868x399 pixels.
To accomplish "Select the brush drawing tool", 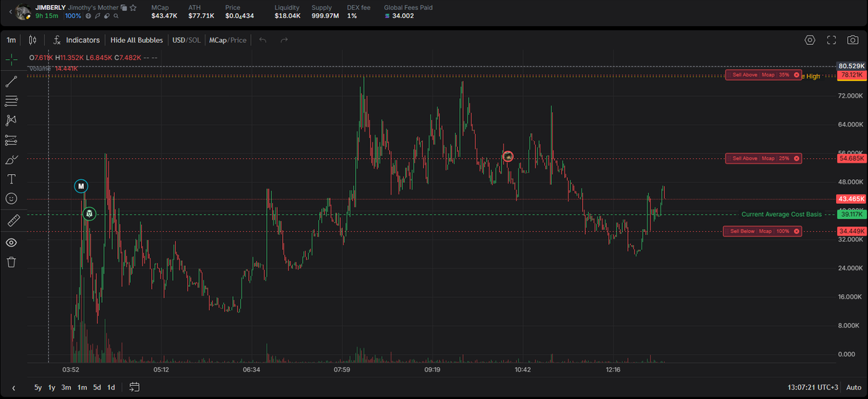I will click(12, 159).
